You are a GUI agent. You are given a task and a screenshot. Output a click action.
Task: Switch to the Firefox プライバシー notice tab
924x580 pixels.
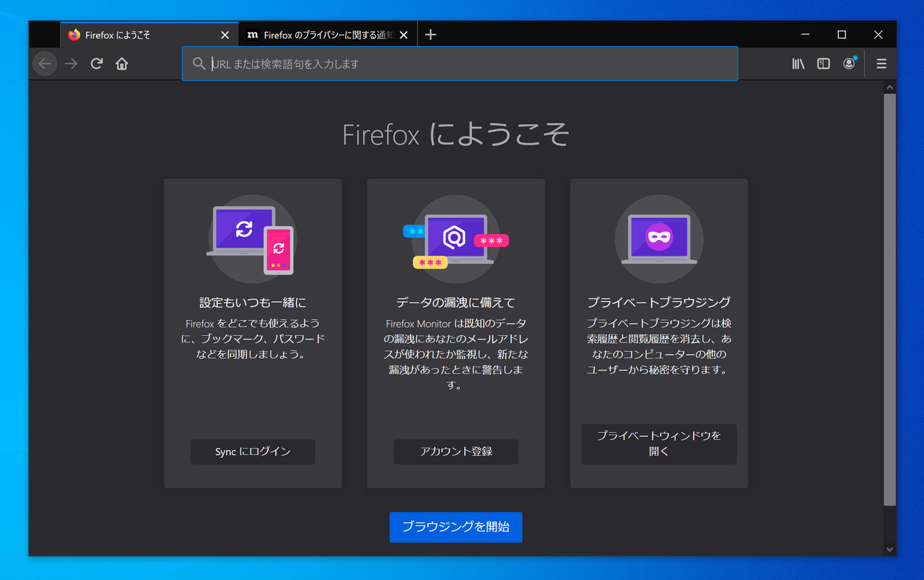click(x=328, y=35)
